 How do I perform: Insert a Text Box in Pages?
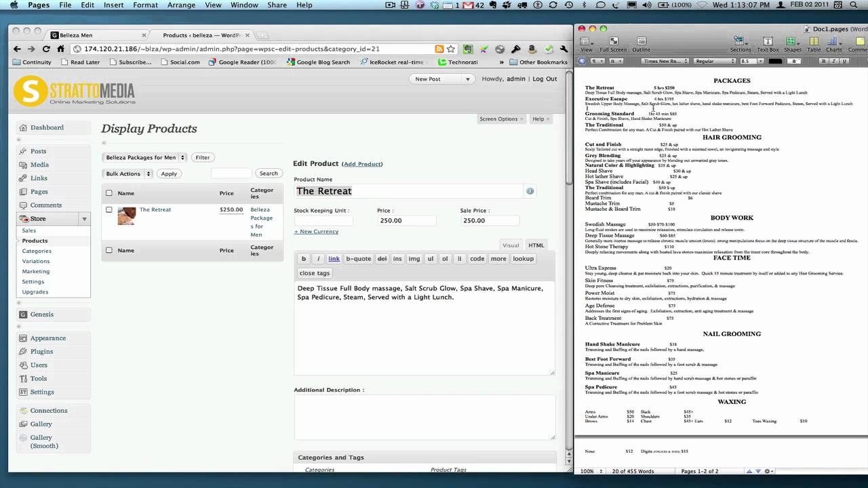[768, 44]
